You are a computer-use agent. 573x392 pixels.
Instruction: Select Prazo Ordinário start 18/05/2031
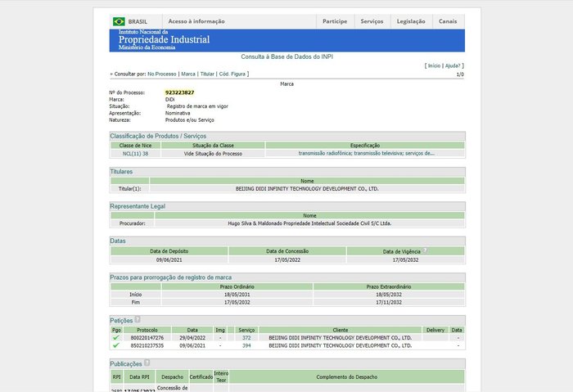point(237,294)
